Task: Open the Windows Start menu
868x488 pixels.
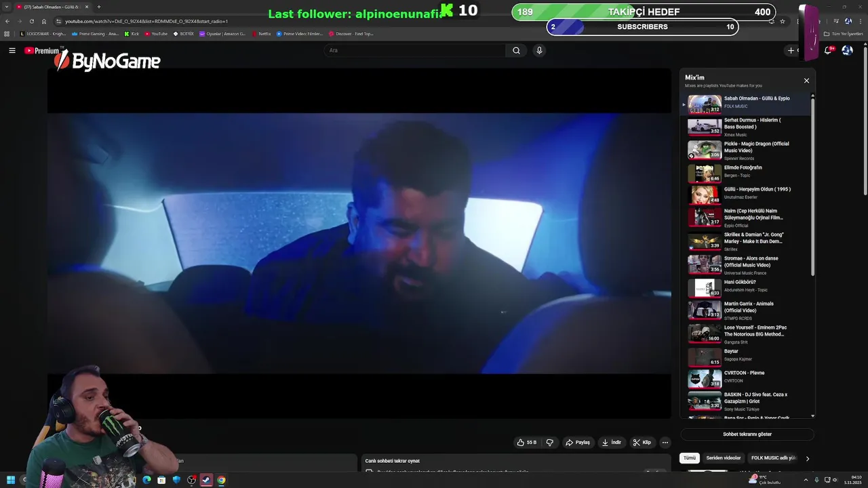Action: (11, 481)
